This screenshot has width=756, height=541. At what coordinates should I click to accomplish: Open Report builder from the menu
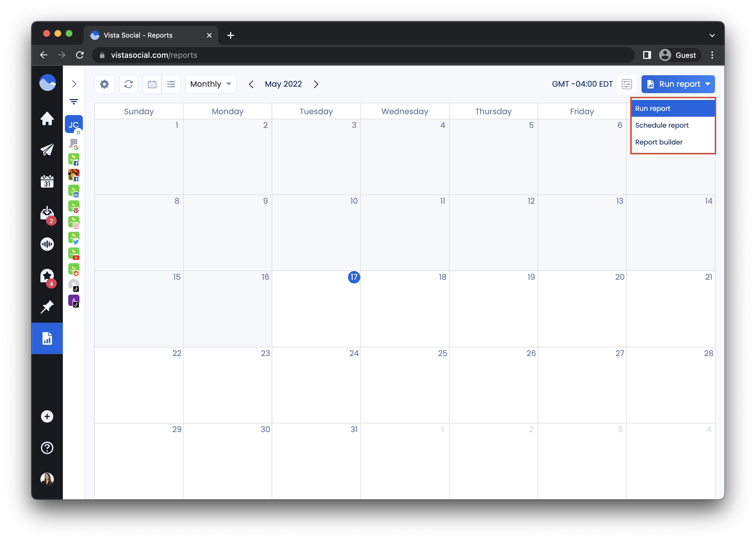[x=658, y=142]
